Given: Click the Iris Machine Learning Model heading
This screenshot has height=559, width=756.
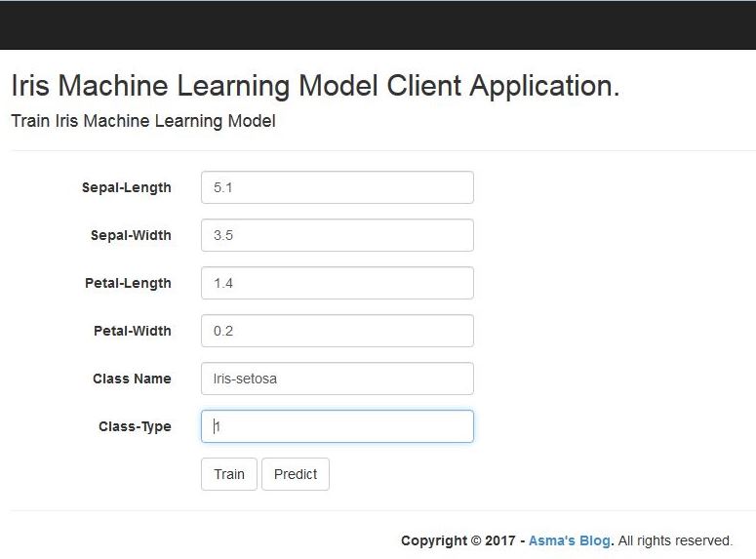Looking at the screenshot, I should [x=315, y=86].
